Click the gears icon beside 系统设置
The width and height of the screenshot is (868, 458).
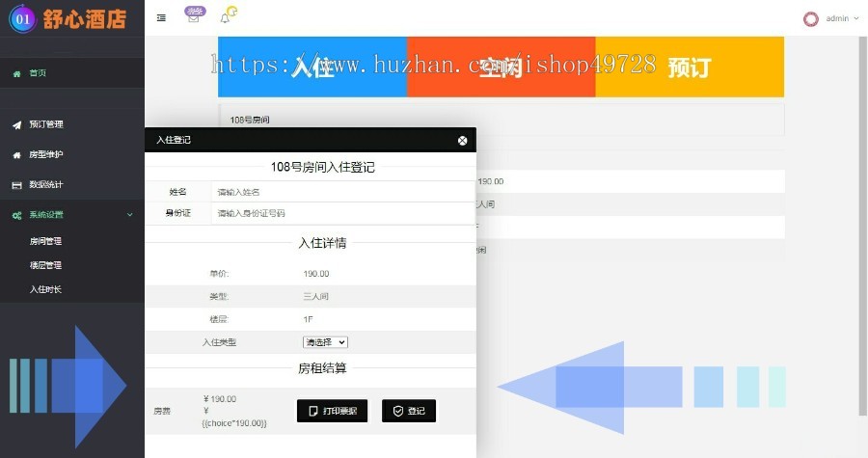pyautogui.click(x=16, y=215)
